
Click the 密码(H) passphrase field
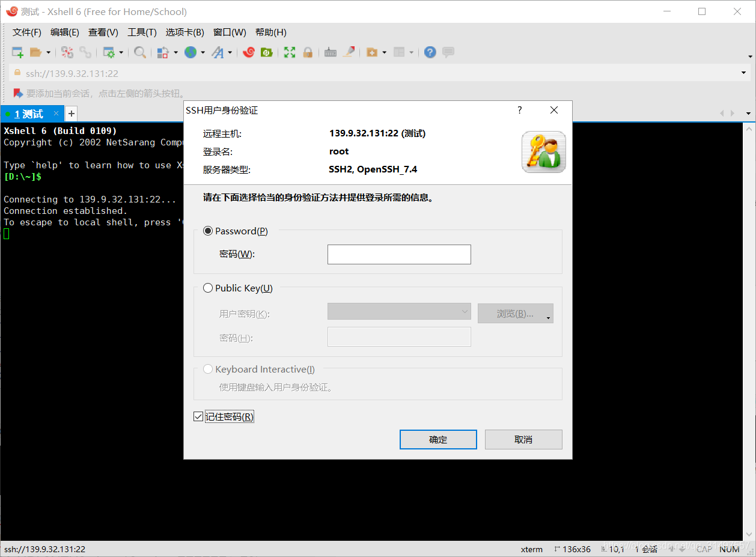click(x=399, y=337)
